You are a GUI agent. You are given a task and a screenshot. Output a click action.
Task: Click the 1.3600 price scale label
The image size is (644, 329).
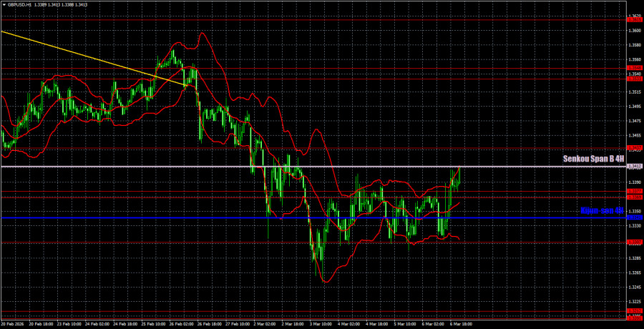633,31
